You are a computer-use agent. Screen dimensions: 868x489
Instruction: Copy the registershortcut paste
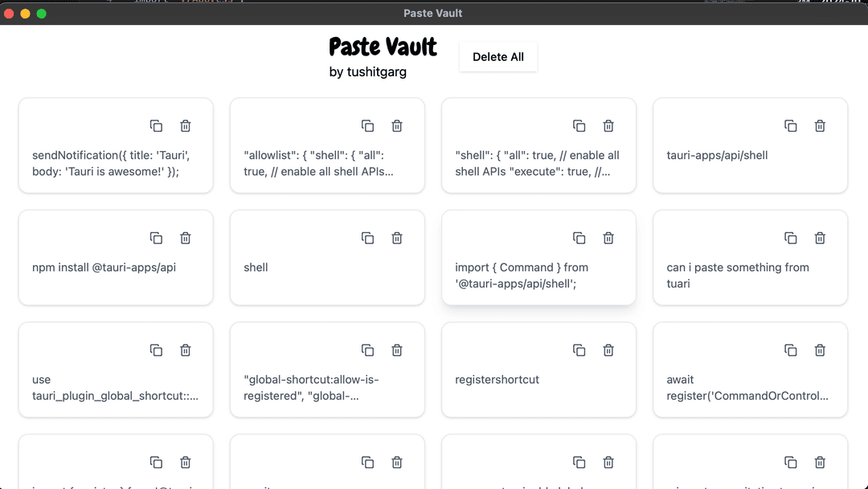[x=579, y=350]
